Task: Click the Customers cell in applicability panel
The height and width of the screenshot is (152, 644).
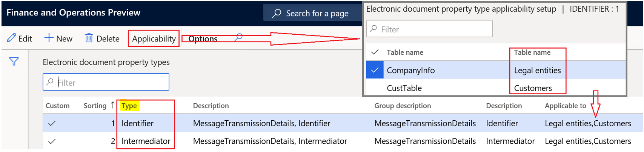Action: point(533,88)
